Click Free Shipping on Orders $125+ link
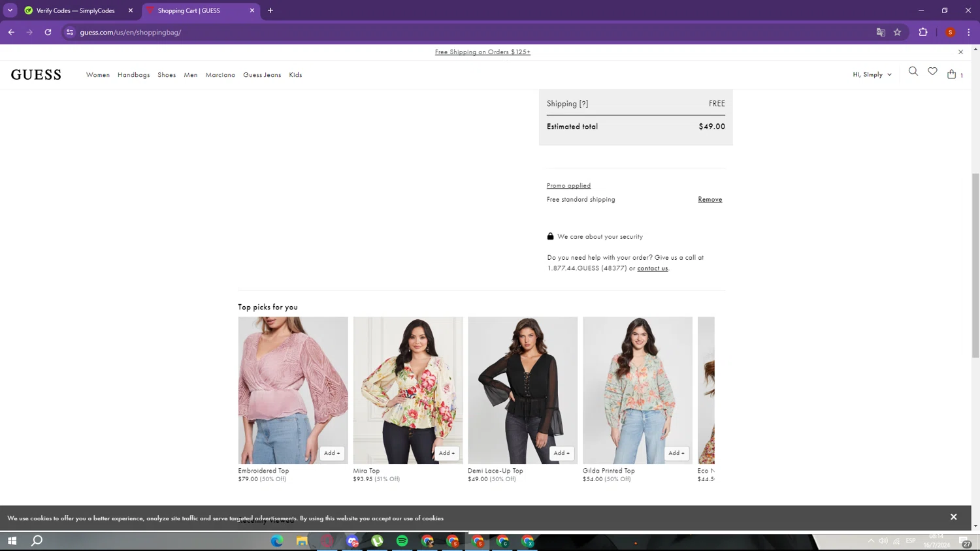980x551 pixels. pos(483,52)
